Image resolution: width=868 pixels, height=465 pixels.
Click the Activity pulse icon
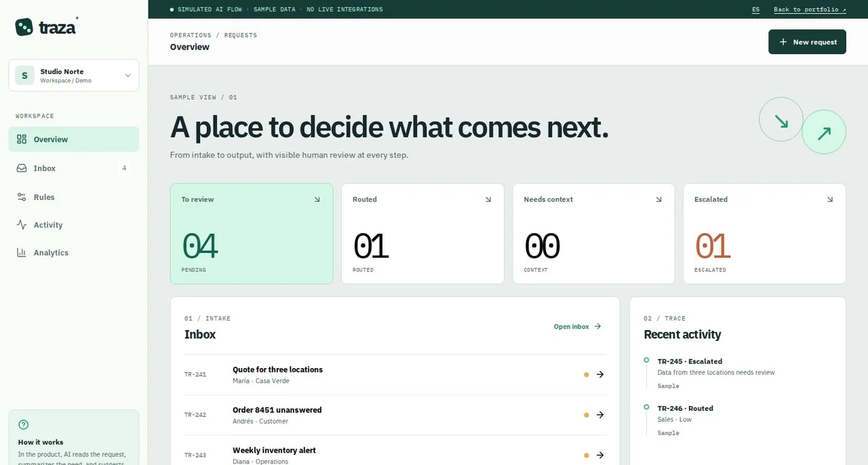[22, 225]
